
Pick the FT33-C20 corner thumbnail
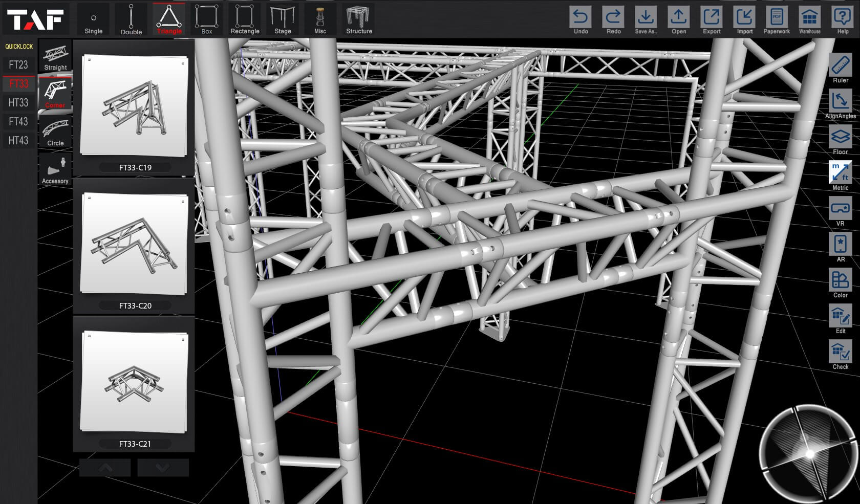tap(134, 246)
